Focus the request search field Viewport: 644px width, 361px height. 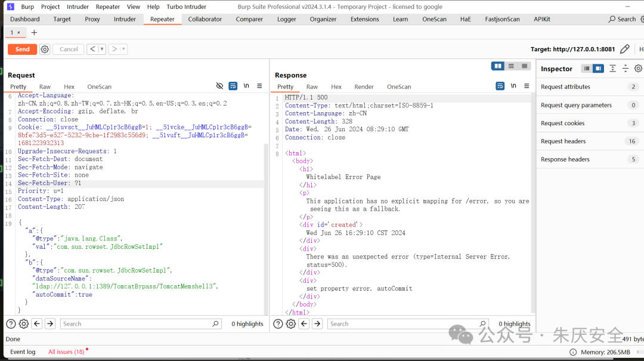click(x=141, y=324)
